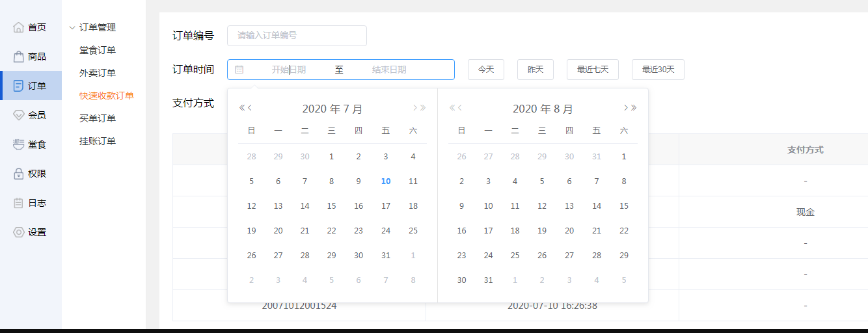Click the 开始日期 start date field
This screenshot has height=333, width=868.
point(288,70)
